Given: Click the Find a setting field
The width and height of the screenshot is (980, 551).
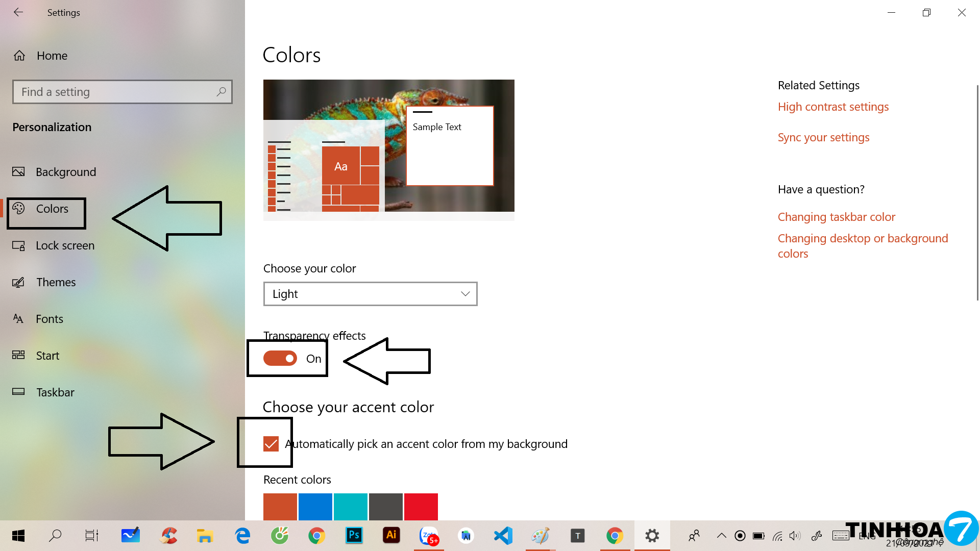Looking at the screenshot, I should point(115,92).
